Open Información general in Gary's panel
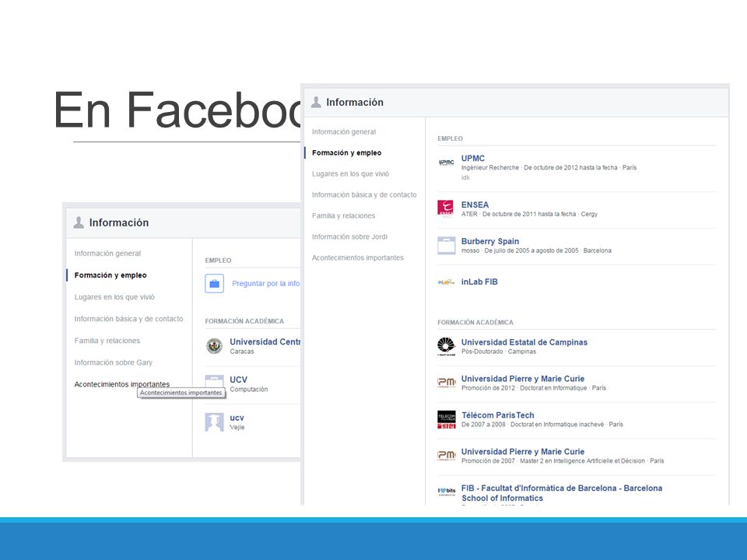The height and width of the screenshot is (560, 747). pos(107,254)
